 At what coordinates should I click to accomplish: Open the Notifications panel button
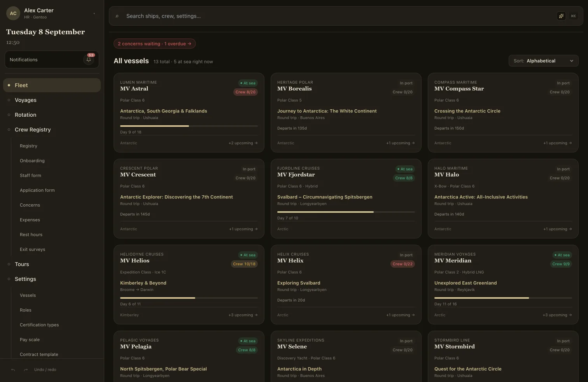(x=52, y=60)
